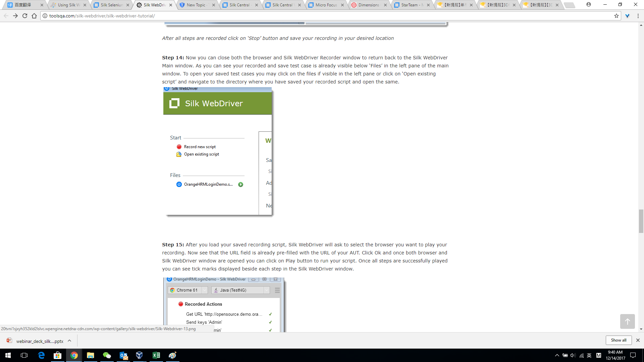Screen dimensions: 644x362
Task: Open the Chrome profile icon
Action: [589, 4]
